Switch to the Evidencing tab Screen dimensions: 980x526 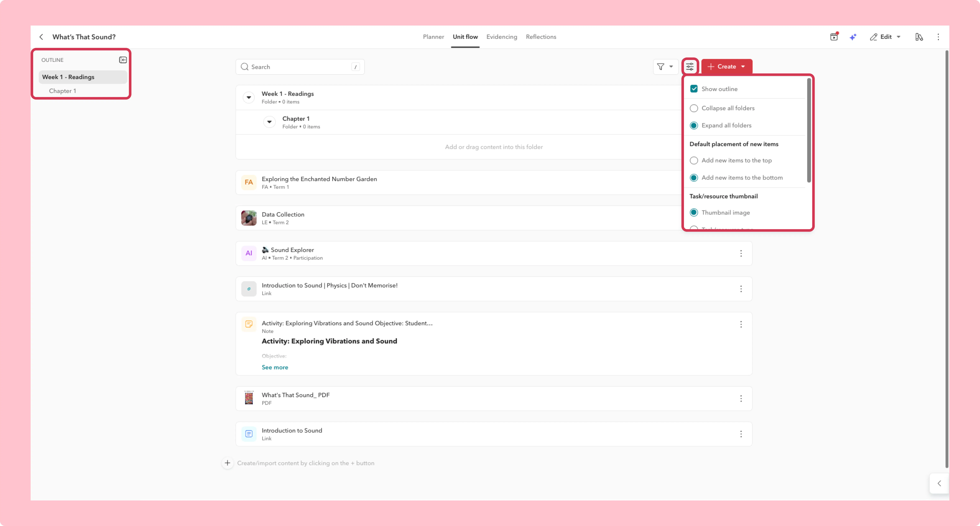501,37
